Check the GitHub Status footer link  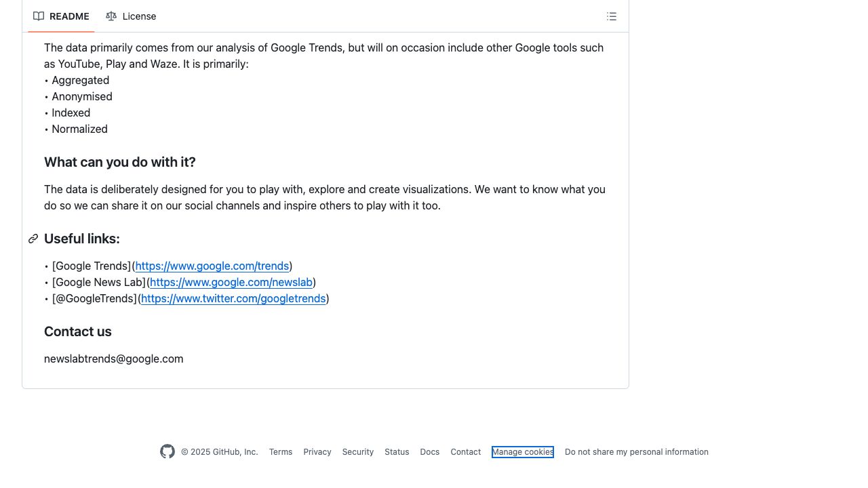[x=397, y=452]
